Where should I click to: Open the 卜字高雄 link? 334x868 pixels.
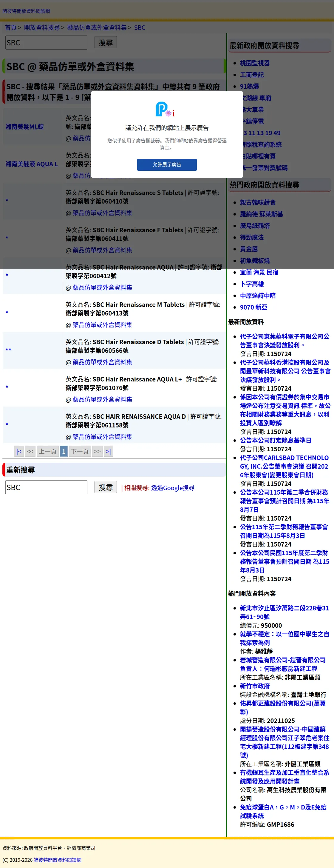tap(251, 284)
